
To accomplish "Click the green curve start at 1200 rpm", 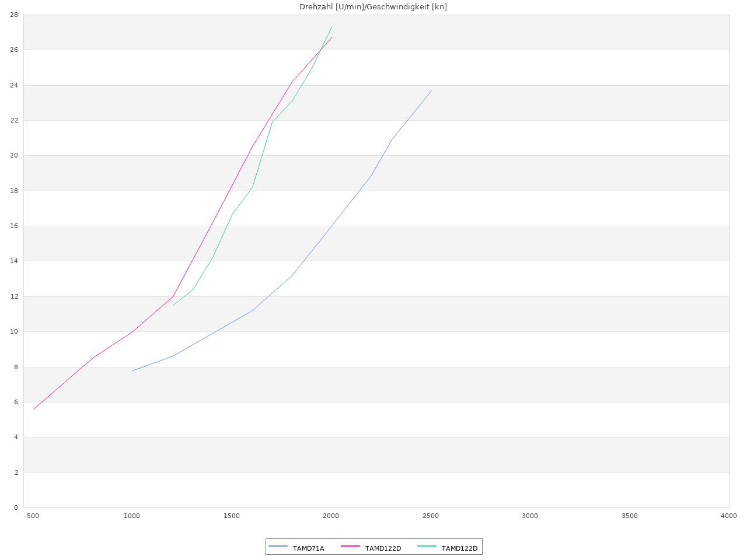I will click(173, 305).
